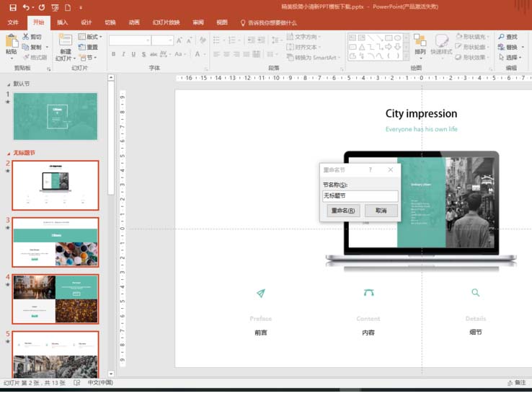Toggle Bold text formatting
The width and height of the screenshot is (532, 396).
point(113,54)
